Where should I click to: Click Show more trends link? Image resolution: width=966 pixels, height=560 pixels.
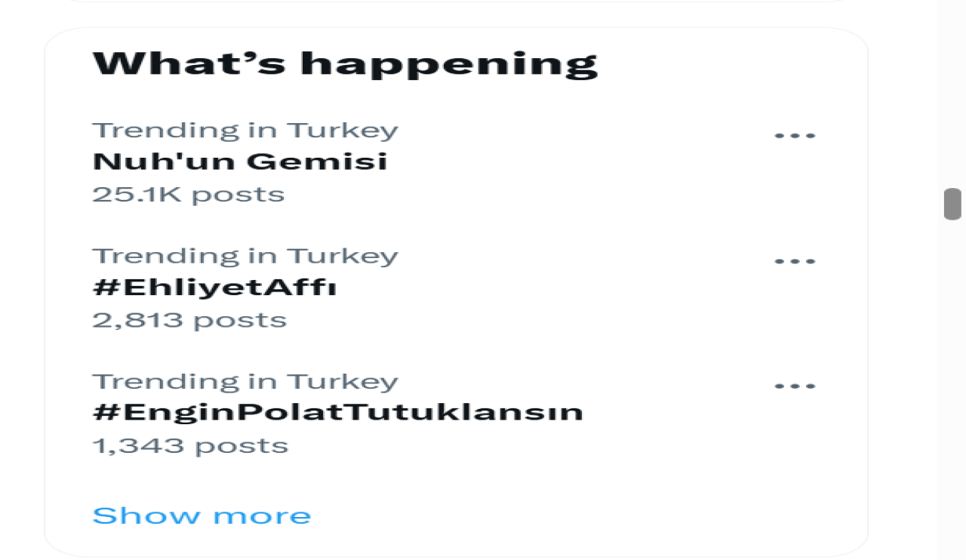(202, 516)
